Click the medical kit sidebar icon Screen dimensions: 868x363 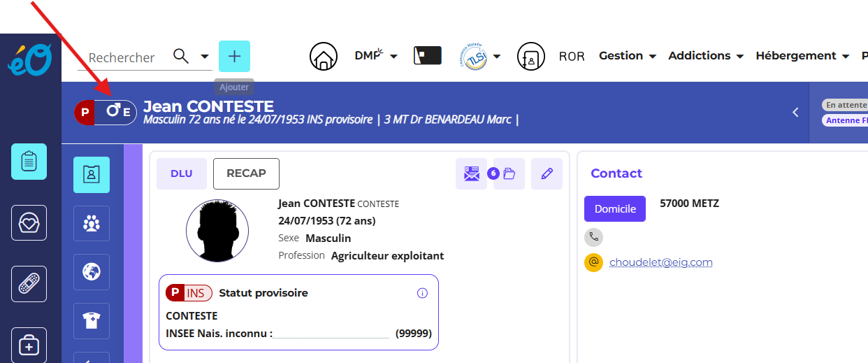click(29, 344)
